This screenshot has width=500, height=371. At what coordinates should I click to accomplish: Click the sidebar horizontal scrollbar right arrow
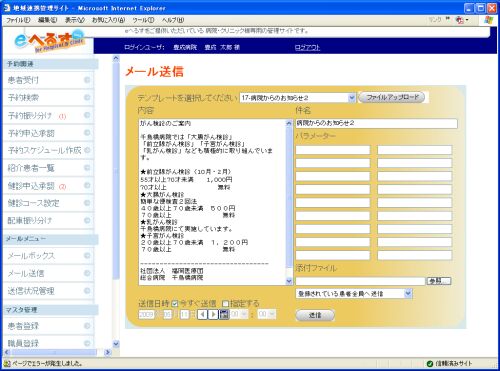(107, 352)
